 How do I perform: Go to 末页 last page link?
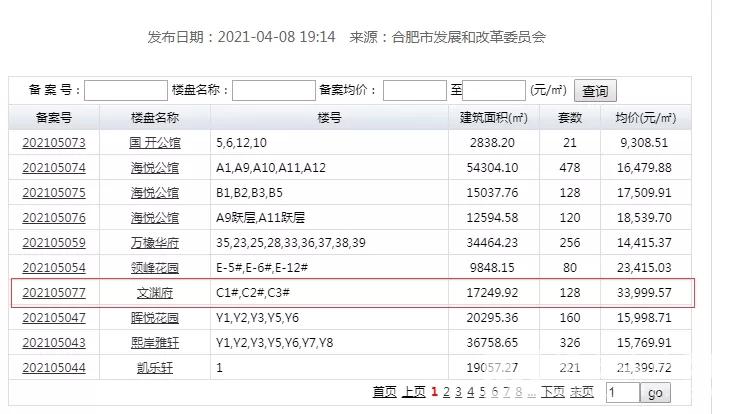[582, 392]
